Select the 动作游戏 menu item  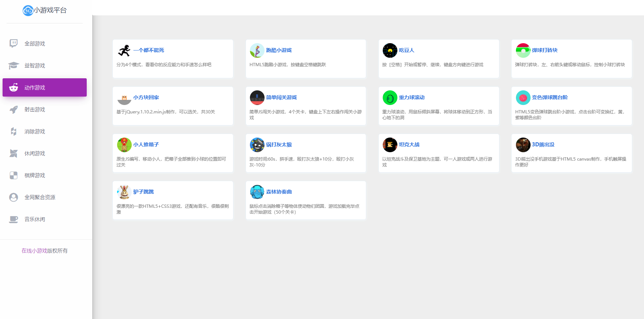[x=45, y=87]
